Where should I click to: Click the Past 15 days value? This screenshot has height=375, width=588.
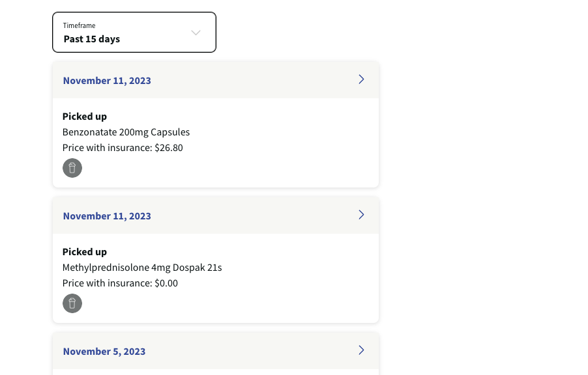tap(92, 39)
